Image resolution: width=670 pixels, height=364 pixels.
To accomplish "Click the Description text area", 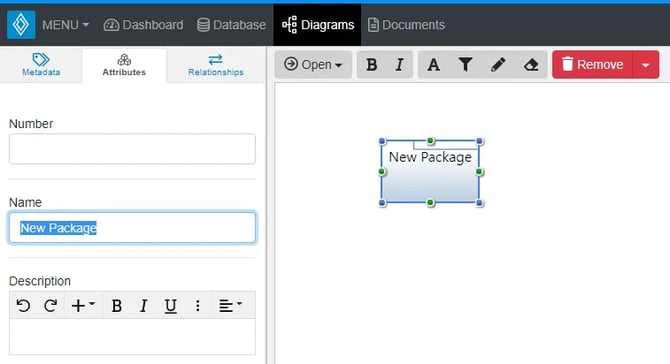I will (x=132, y=337).
